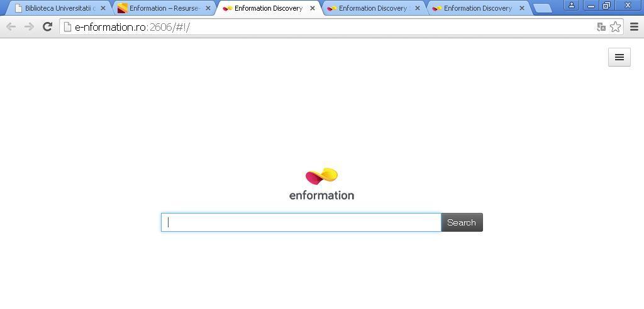Close the fourth tab, Enformation Discovery
The image size is (644, 309).
[418, 8]
